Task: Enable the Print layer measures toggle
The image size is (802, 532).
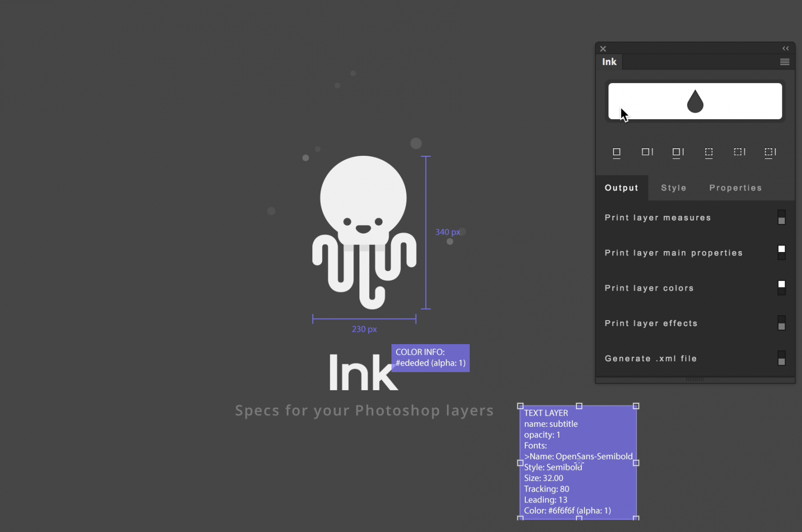Action: coord(781,218)
